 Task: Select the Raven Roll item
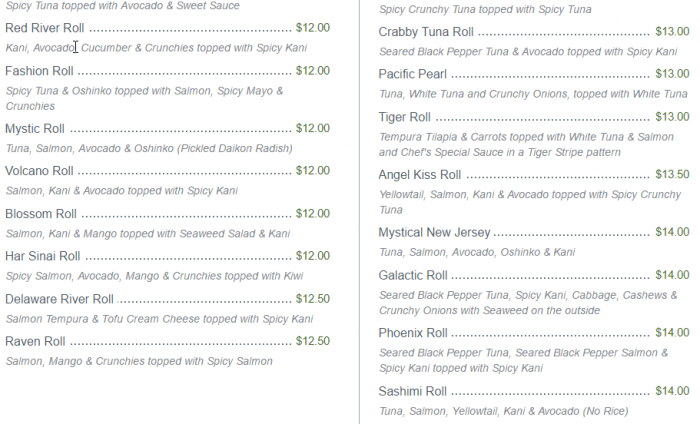coord(35,341)
